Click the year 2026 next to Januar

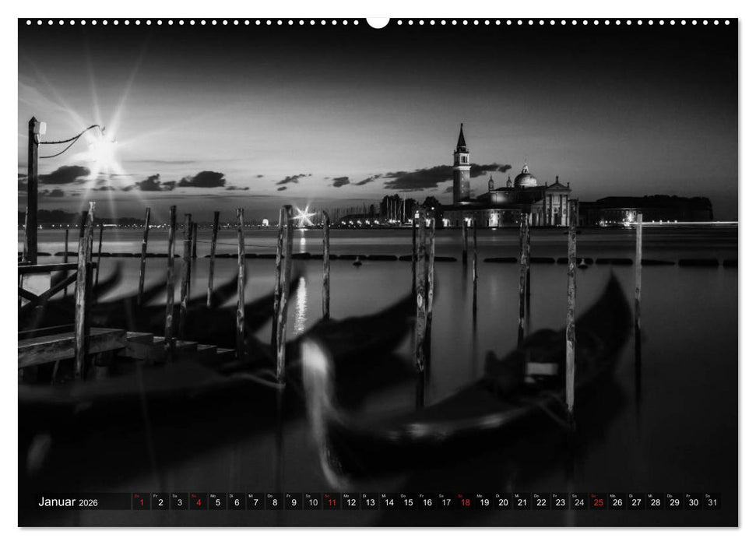88,505
